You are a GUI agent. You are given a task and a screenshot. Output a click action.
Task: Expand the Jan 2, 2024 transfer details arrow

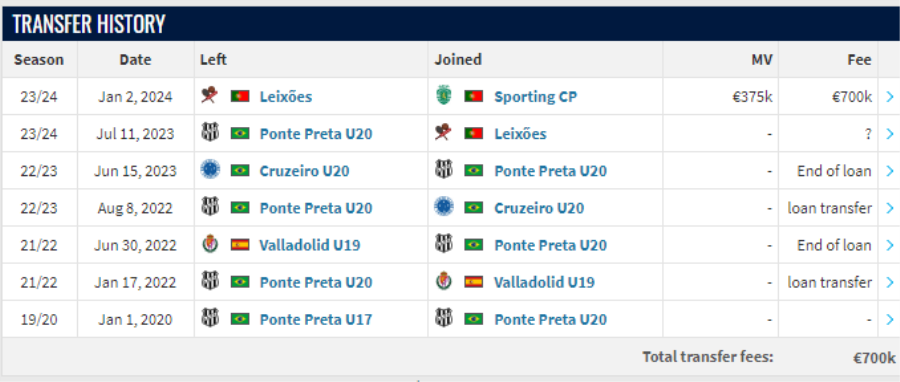pyautogui.click(x=890, y=96)
